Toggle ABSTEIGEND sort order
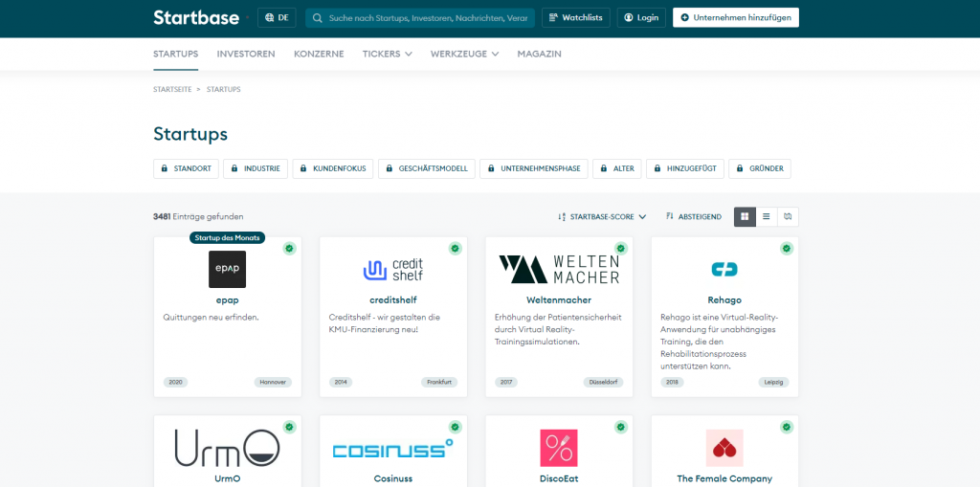Image resolution: width=980 pixels, height=487 pixels. tap(694, 217)
